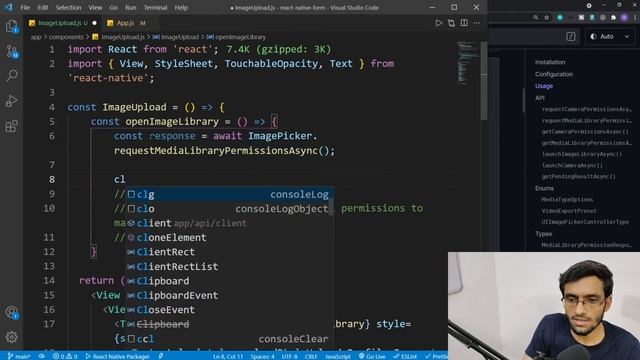Open the Search view in the activity bar

click(x=11, y=76)
